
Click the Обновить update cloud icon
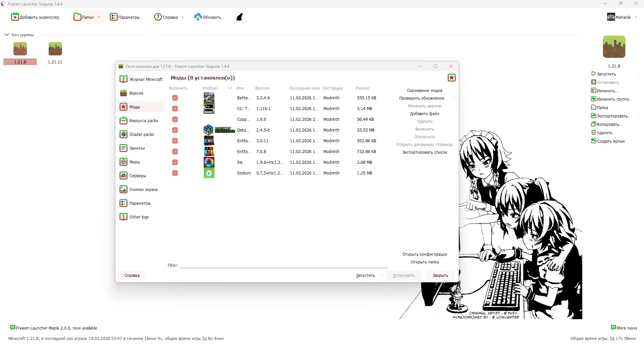198,17
